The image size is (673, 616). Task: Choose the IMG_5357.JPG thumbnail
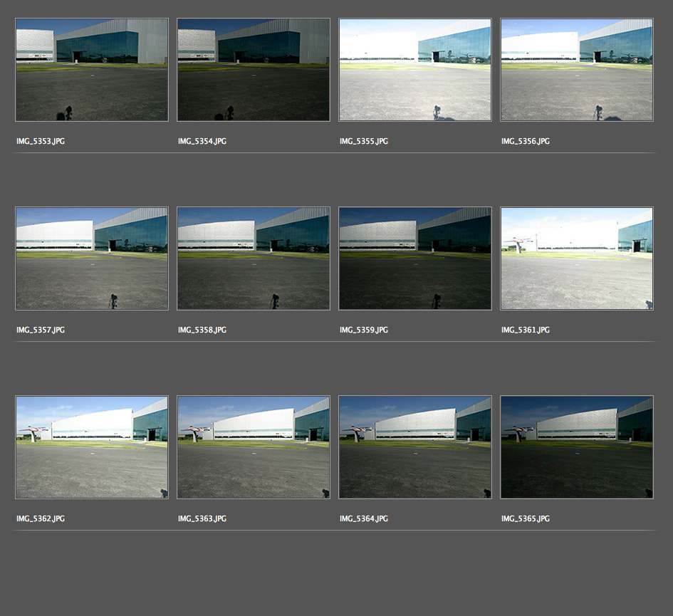(92, 259)
